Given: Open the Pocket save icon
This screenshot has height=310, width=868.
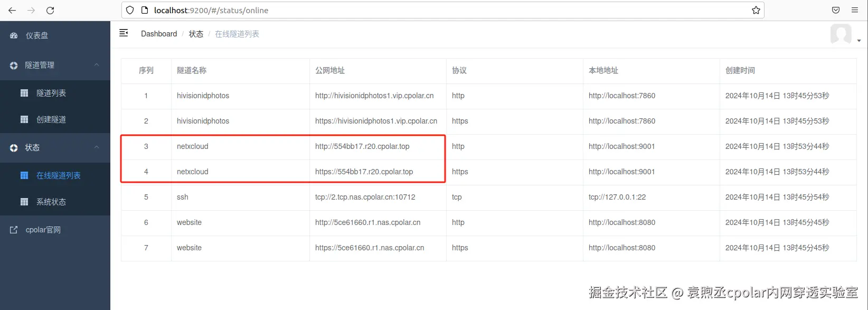Looking at the screenshot, I should 836,10.
